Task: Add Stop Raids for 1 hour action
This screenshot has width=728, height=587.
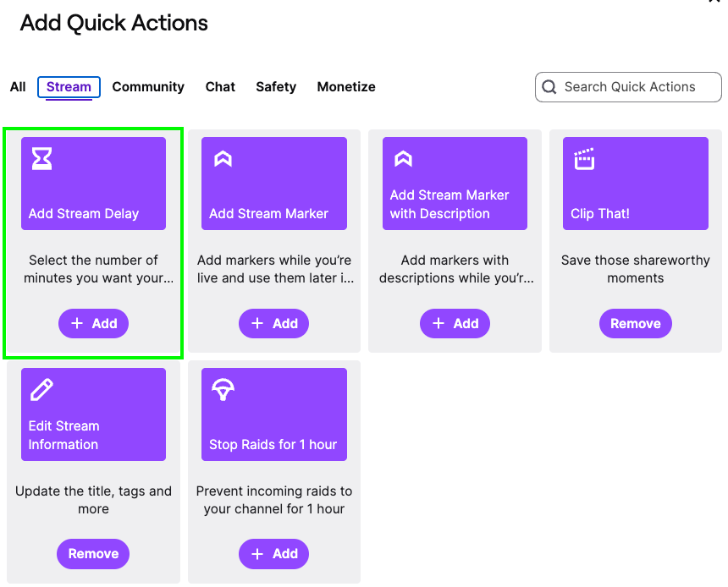Action: 273,554
